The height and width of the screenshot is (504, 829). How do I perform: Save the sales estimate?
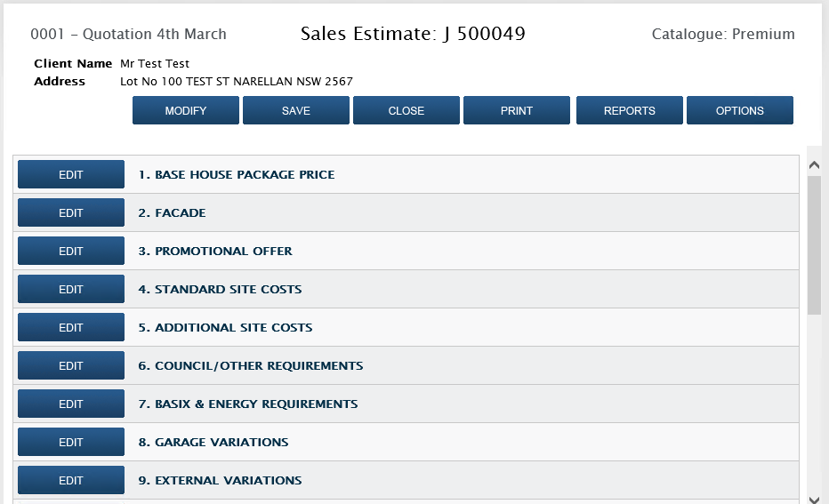(x=296, y=110)
